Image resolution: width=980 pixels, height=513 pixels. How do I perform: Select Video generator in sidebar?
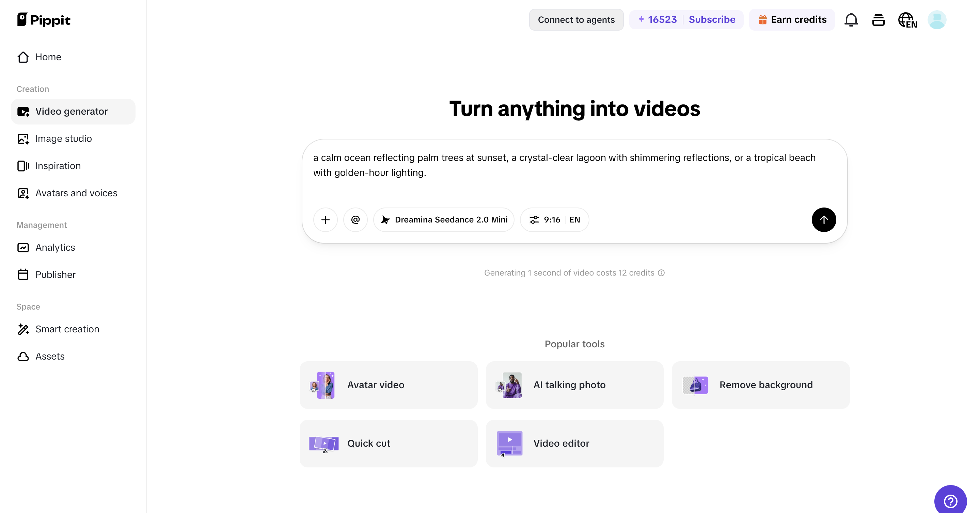point(73,111)
